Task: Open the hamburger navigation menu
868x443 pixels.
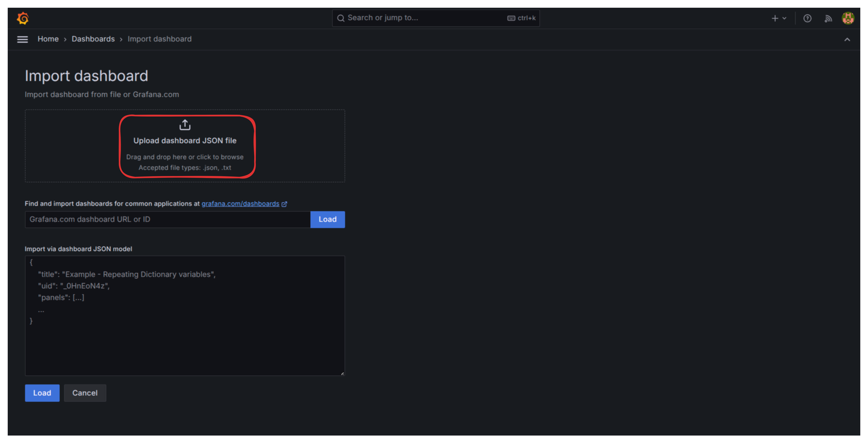Action: click(22, 39)
